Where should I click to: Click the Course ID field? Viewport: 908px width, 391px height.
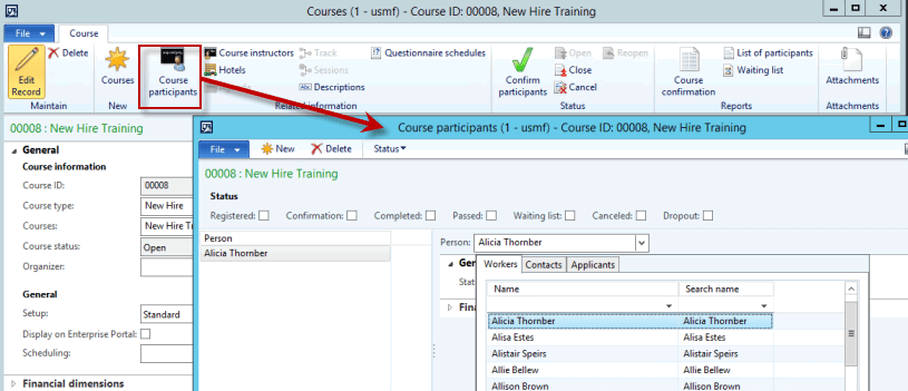pyautogui.click(x=167, y=185)
